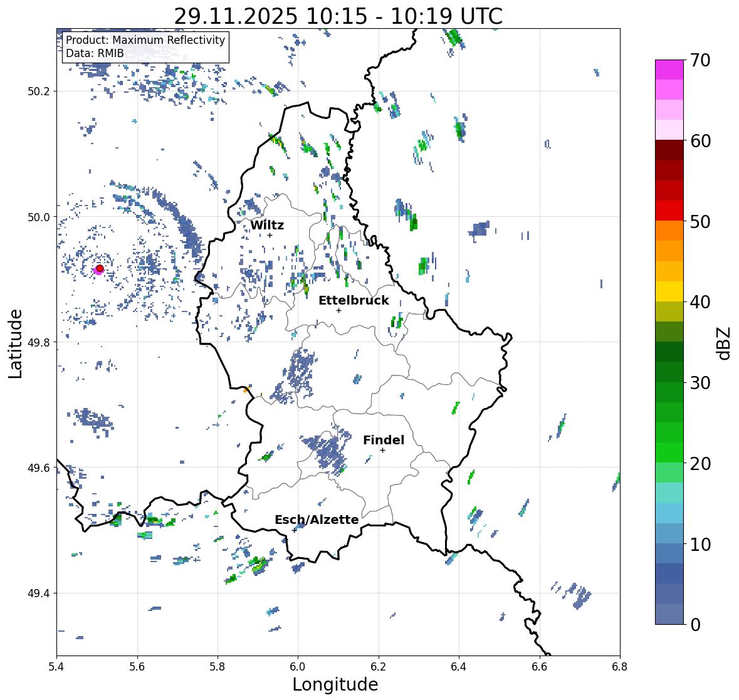The width and height of the screenshot is (739, 700).
Task: Pick the olive colorbar segment below 40
Action: (x=669, y=312)
